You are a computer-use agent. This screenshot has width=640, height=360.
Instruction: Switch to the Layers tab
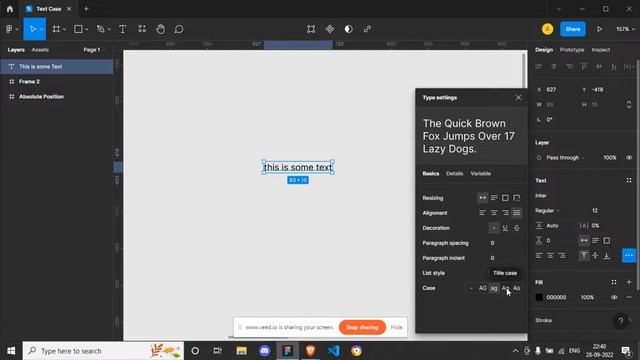click(16, 50)
